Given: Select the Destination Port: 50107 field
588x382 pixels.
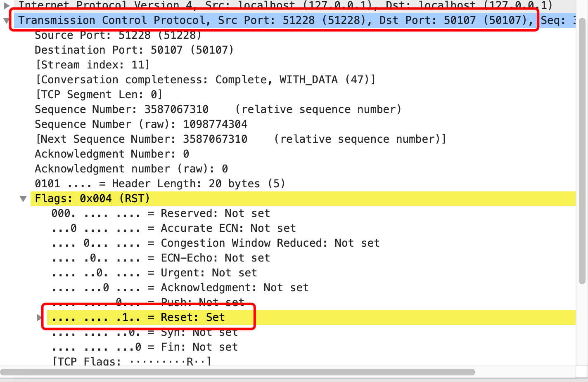Looking at the screenshot, I should [134, 50].
